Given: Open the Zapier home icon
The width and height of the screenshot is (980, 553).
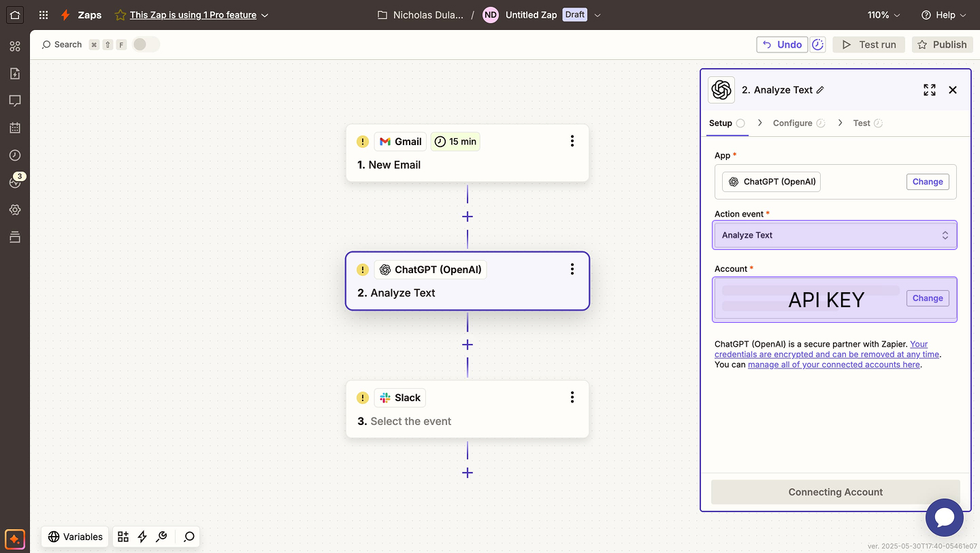Looking at the screenshot, I should [15, 14].
